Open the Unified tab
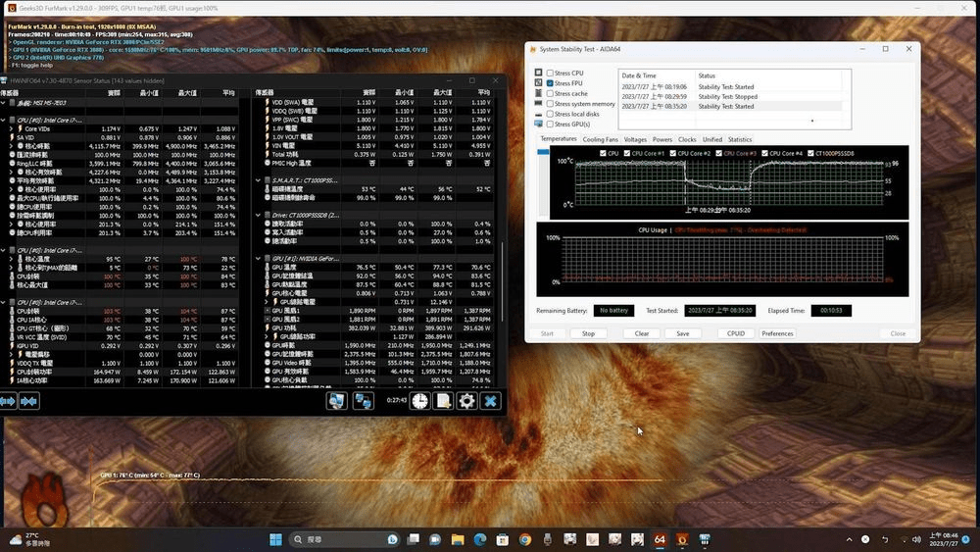The image size is (980, 552). coord(711,139)
